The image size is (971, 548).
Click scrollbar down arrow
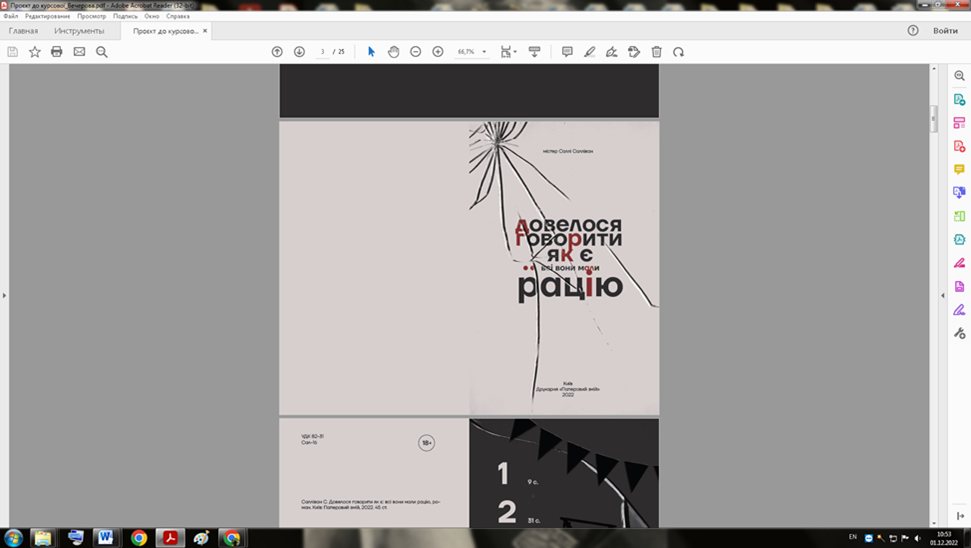(934, 523)
